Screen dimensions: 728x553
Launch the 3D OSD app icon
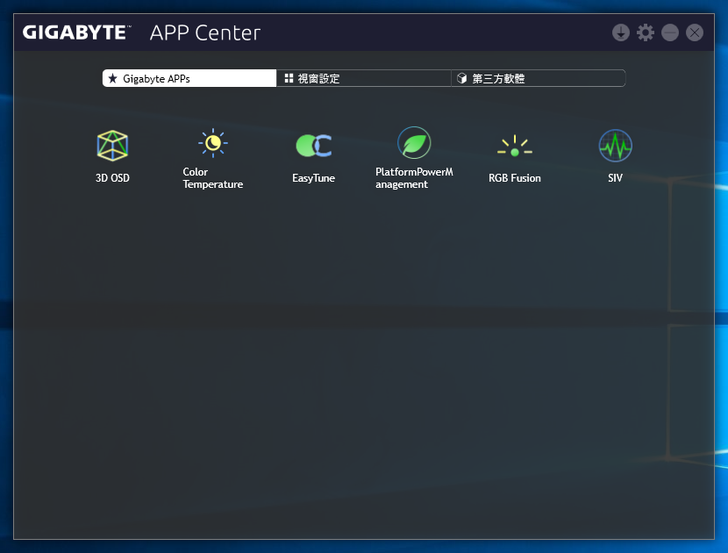pos(112,146)
